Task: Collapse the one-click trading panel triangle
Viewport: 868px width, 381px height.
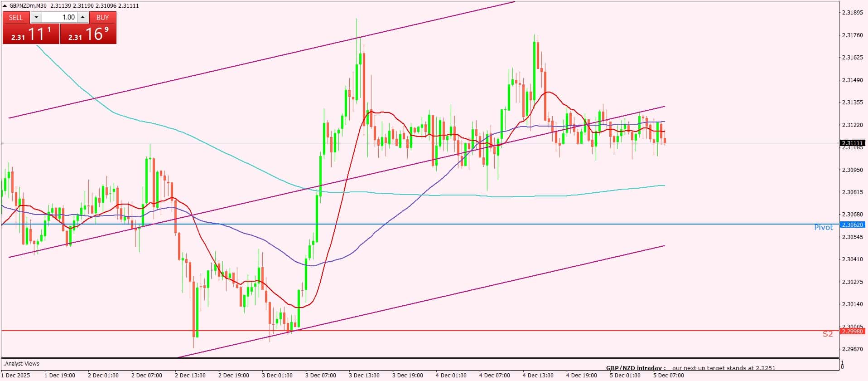Action: [x=5, y=6]
